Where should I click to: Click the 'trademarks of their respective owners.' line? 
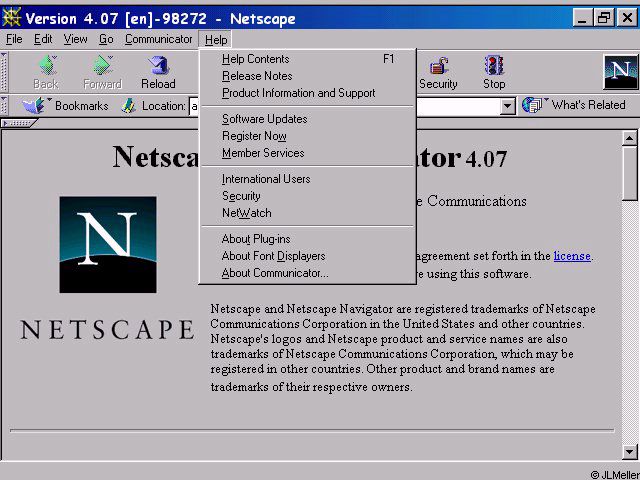point(311,387)
